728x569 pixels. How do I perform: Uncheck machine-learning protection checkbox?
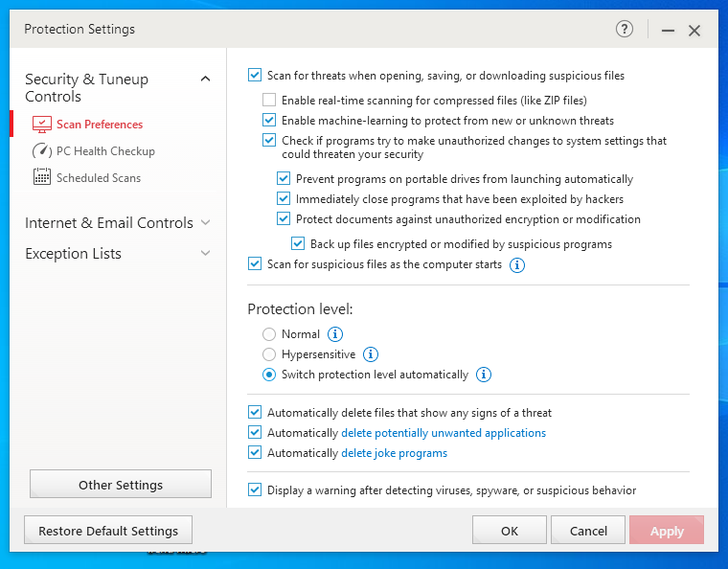pyautogui.click(x=269, y=121)
